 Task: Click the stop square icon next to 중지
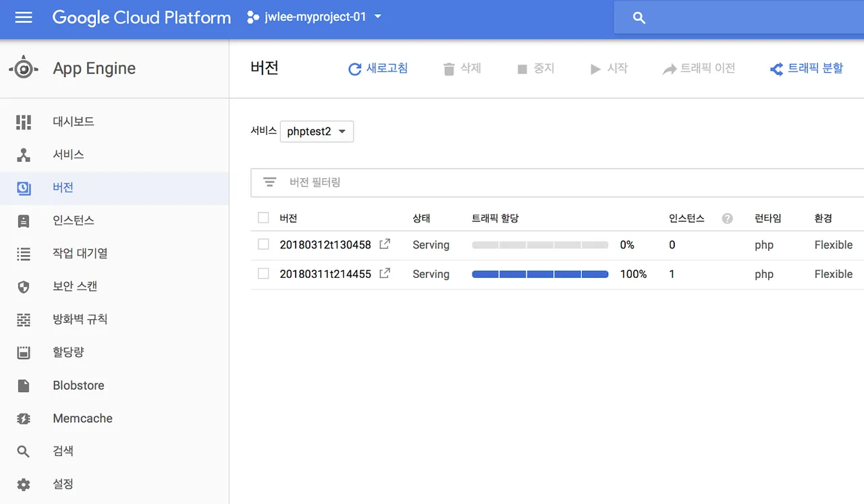[522, 69]
